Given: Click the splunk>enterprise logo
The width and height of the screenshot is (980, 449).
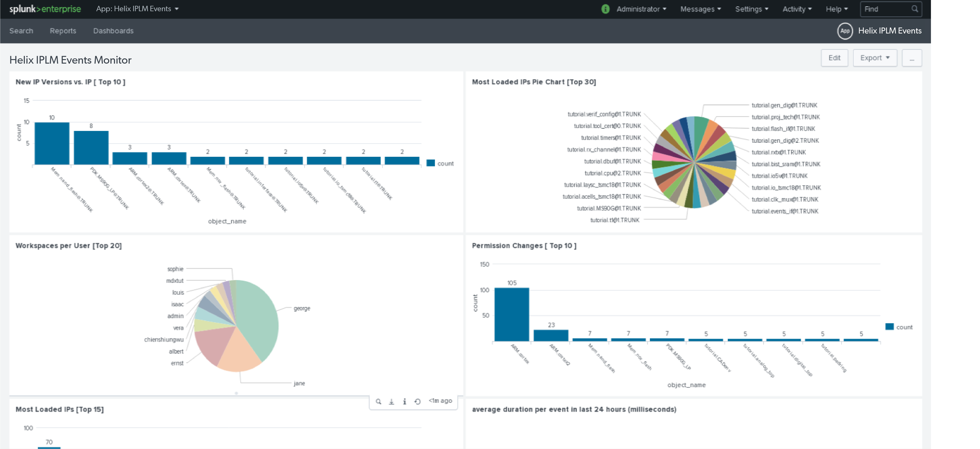Looking at the screenshot, I should (45, 9).
